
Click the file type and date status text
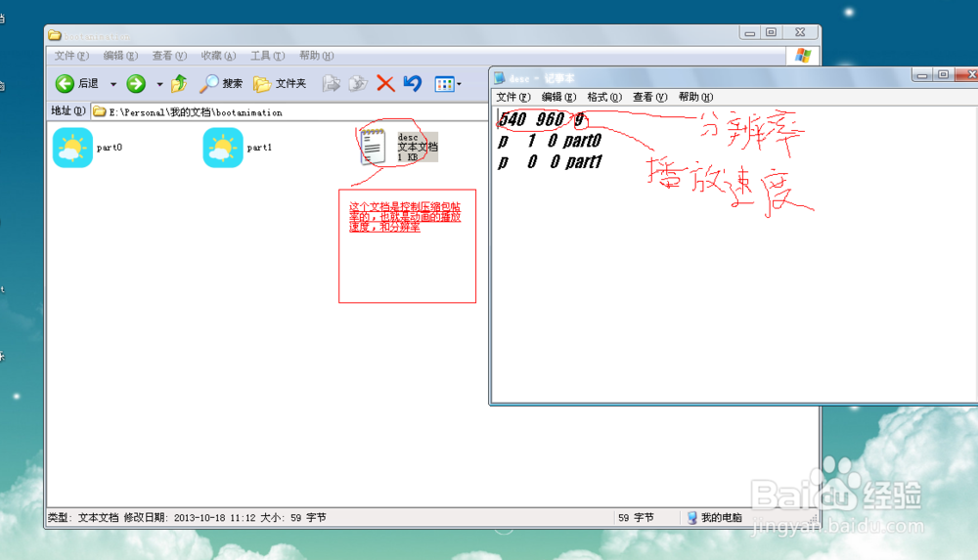tap(187, 518)
